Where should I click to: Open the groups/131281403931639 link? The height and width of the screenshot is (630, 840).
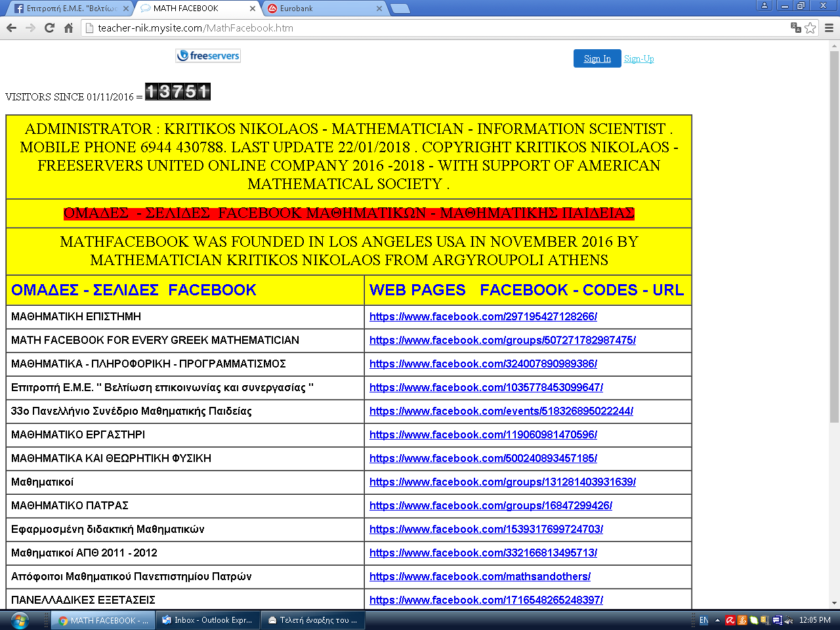(x=503, y=482)
